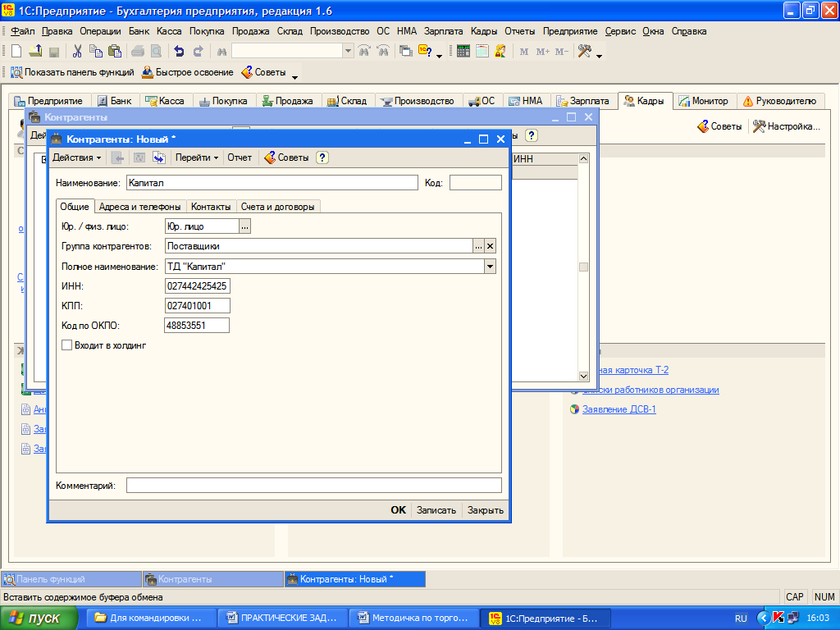Click the Paste clipboard icon
Image resolution: width=840 pixels, height=630 pixels.
(x=115, y=52)
